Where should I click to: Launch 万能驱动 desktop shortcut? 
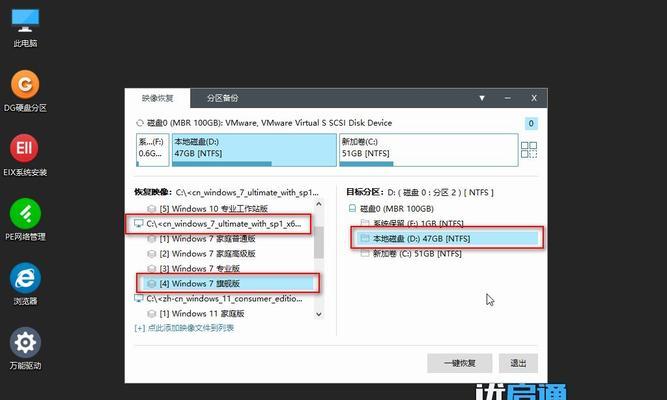pyautogui.click(x=25, y=349)
